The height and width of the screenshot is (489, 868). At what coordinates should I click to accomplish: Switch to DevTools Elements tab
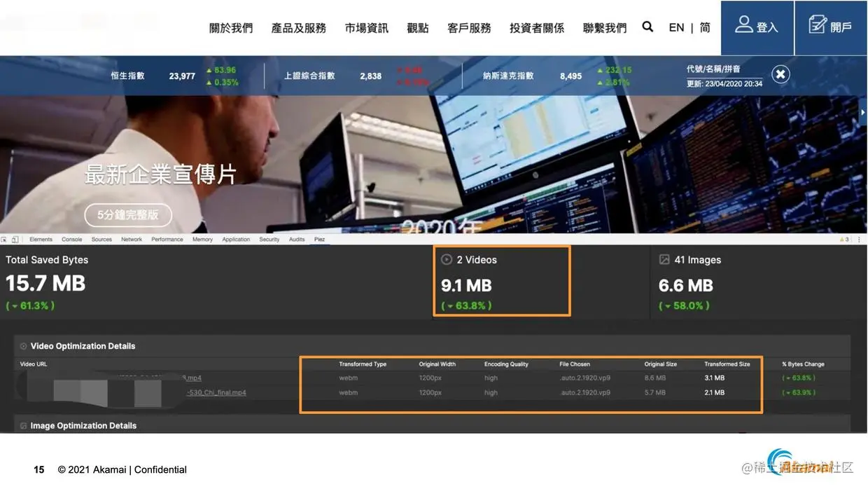pyautogui.click(x=41, y=240)
